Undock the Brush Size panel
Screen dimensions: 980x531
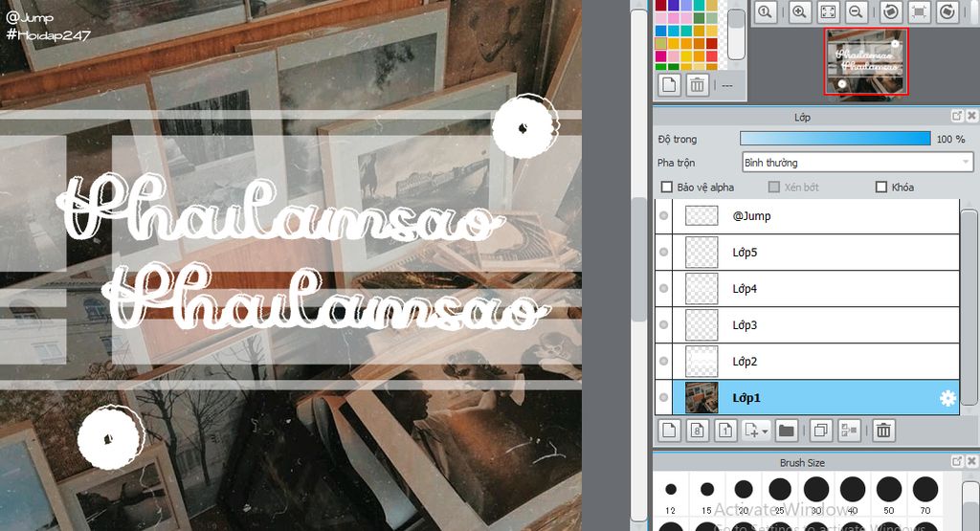coord(957,462)
